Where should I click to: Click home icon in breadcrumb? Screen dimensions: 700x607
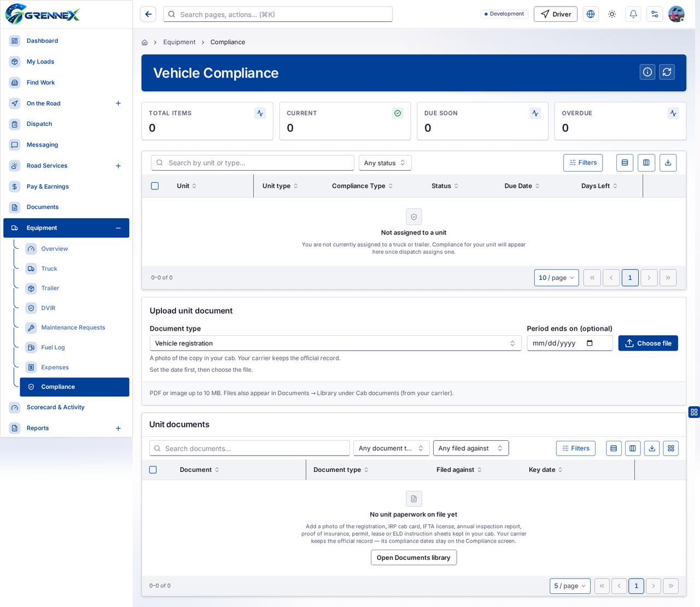(144, 42)
